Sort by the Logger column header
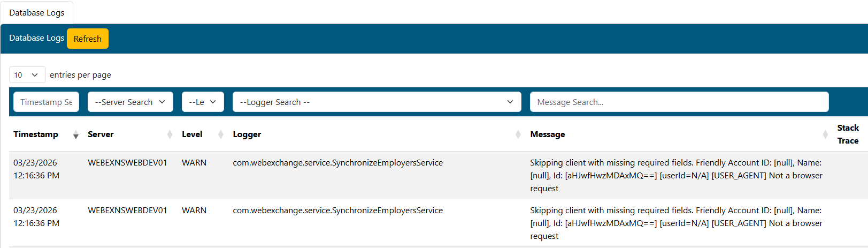Viewport: 868px width, 248px height. click(247, 134)
